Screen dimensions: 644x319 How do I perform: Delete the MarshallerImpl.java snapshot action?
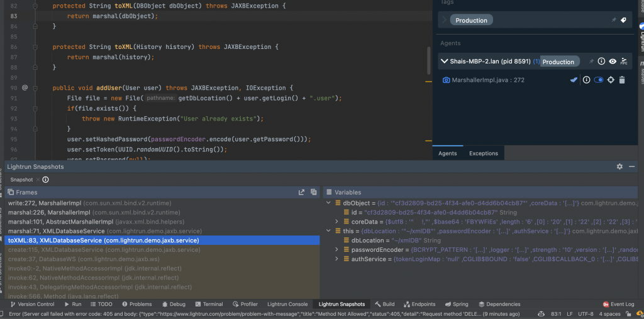tap(622, 80)
